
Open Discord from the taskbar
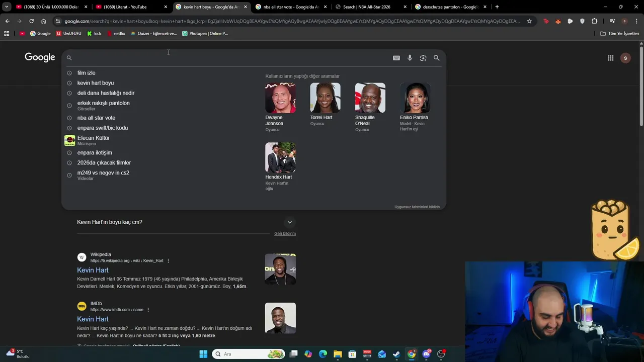[427, 354]
